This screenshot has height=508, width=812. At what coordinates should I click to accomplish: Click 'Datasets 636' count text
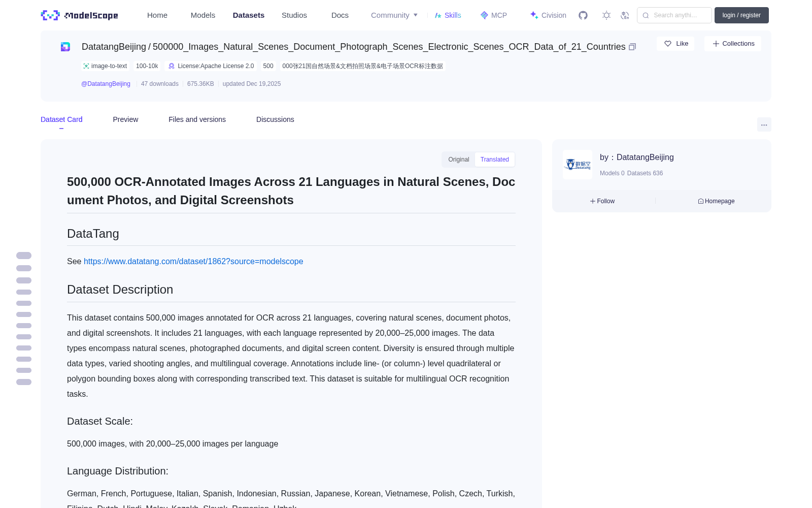645,173
